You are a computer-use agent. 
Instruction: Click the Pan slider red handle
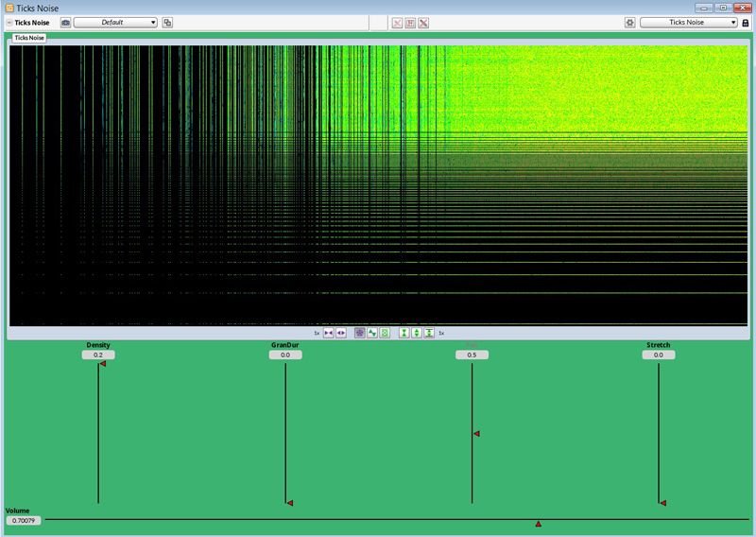point(476,434)
